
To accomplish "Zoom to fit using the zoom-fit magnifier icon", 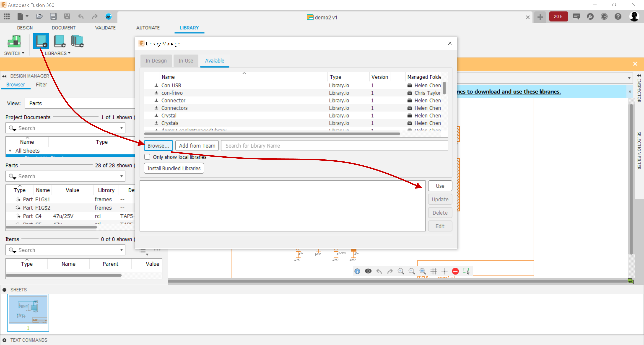I will coord(423,271).
